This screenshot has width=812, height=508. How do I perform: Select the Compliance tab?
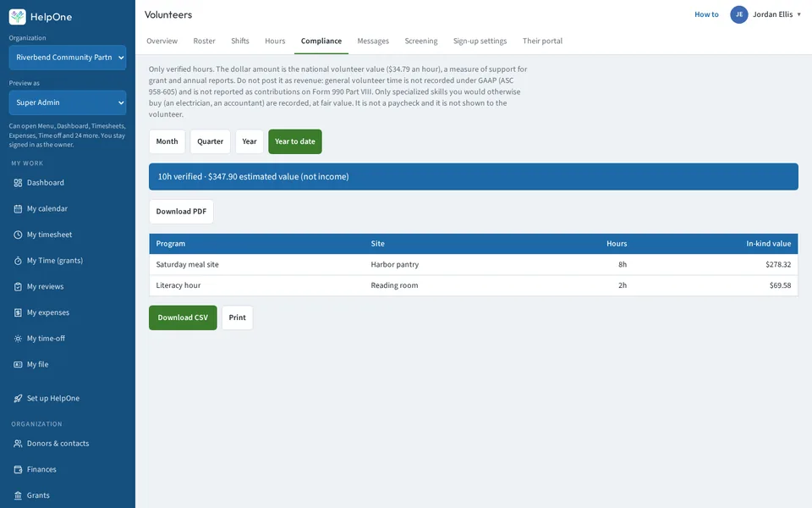(321, 41)
